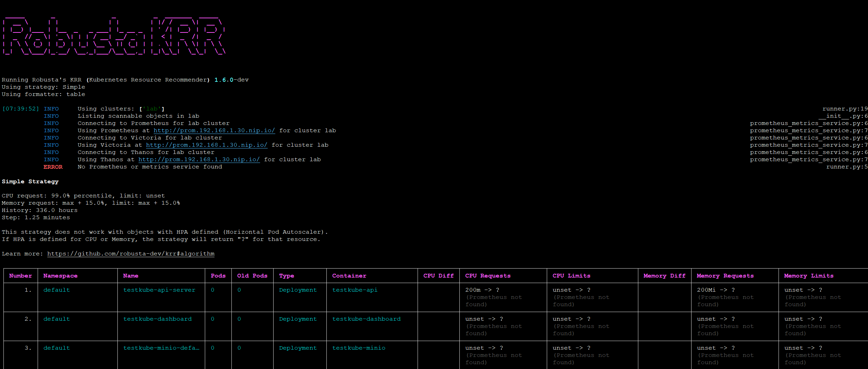Click the 200Mi memory request value in row 1
The width and height of the screenshot is (868, 369).
point(706,290)
